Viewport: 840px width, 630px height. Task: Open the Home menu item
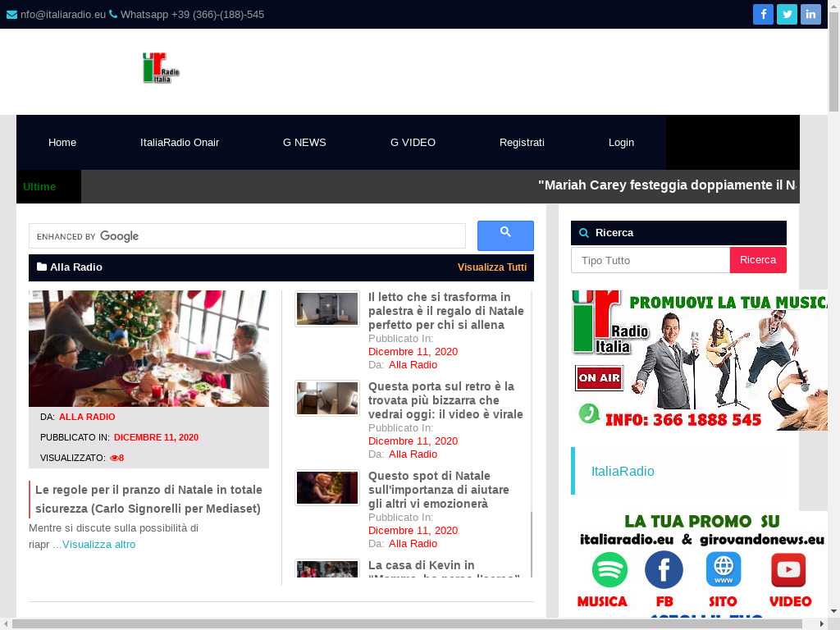pyautogui.click(x=62, y=142)
